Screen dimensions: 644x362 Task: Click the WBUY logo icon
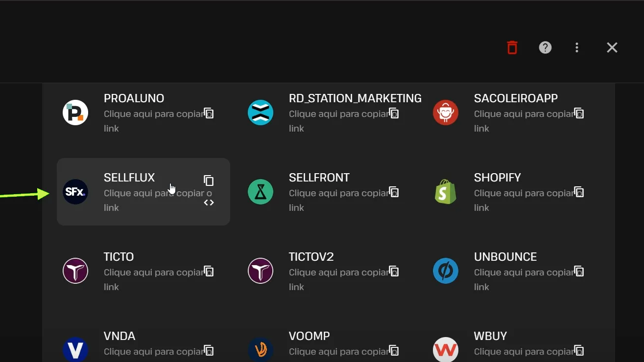446,350
